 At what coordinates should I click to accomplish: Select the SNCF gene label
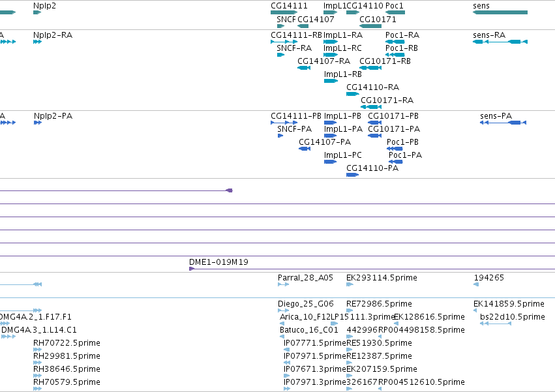[286, 19]
